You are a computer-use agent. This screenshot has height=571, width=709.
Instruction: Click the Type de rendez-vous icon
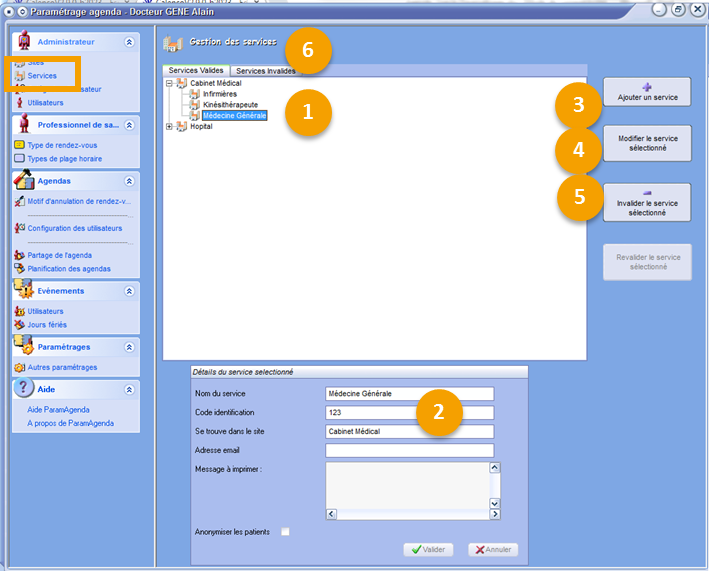(x=19, y=145)
